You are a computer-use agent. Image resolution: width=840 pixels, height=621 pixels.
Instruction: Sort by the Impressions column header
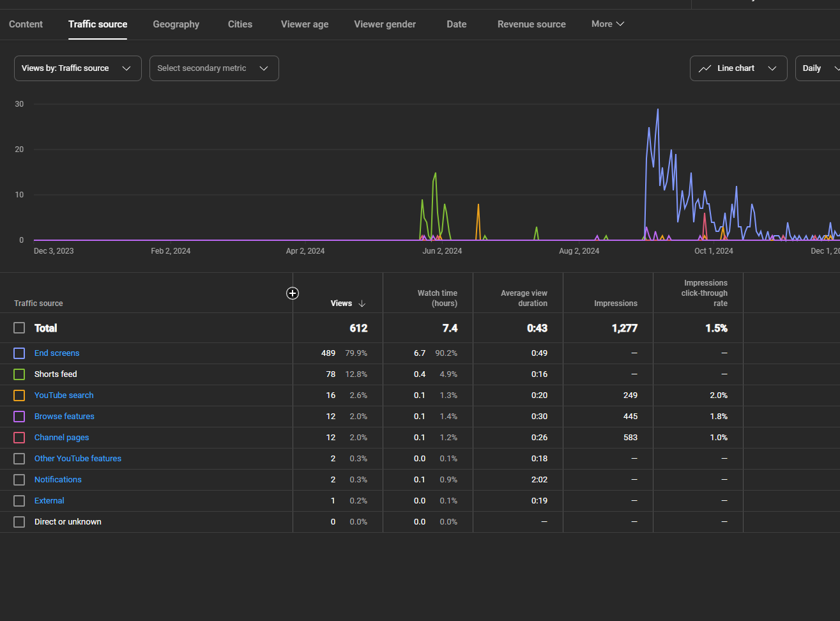[616, 303]
